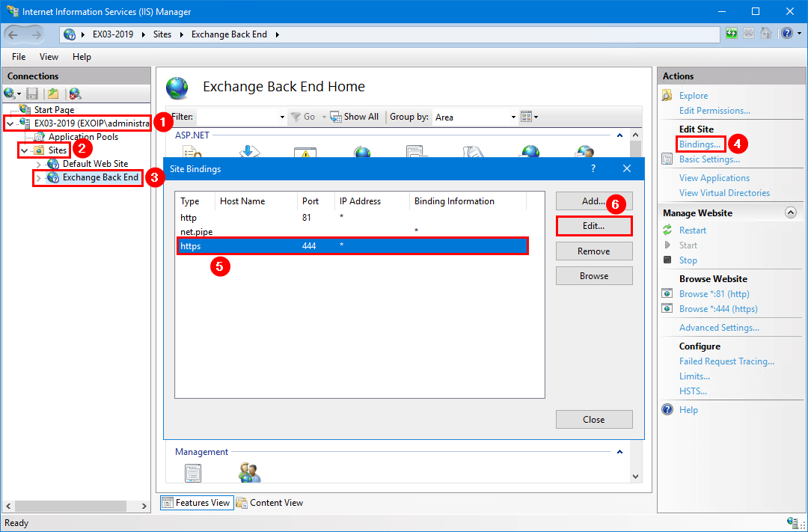Click the Refresh page icon in address bar
808x532 pixels.
coord(731,34)
